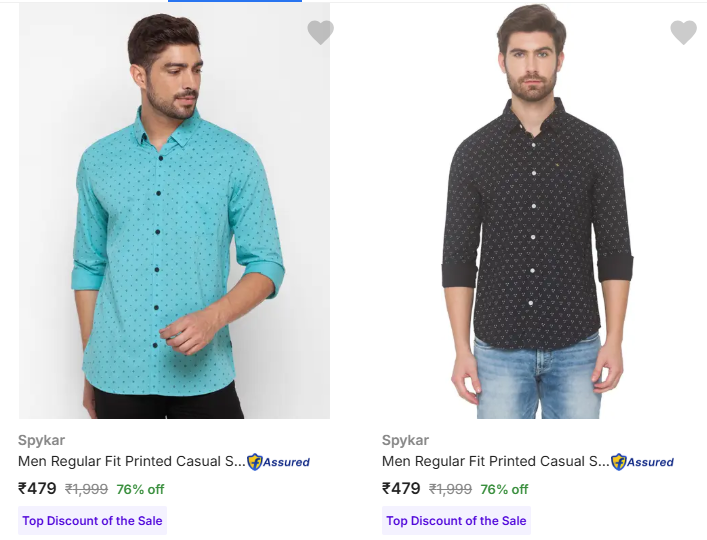Click ₹479 price of black shirt

coord(401,489)
